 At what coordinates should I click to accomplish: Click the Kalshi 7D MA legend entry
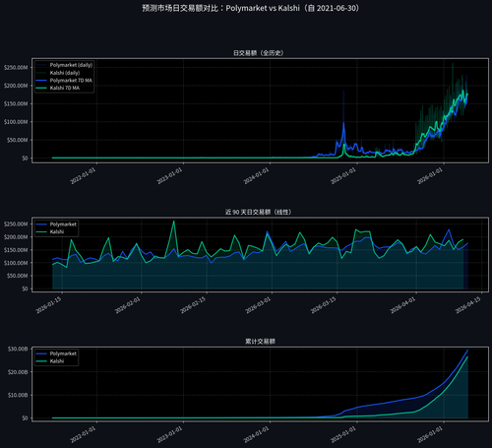[57, 88]
